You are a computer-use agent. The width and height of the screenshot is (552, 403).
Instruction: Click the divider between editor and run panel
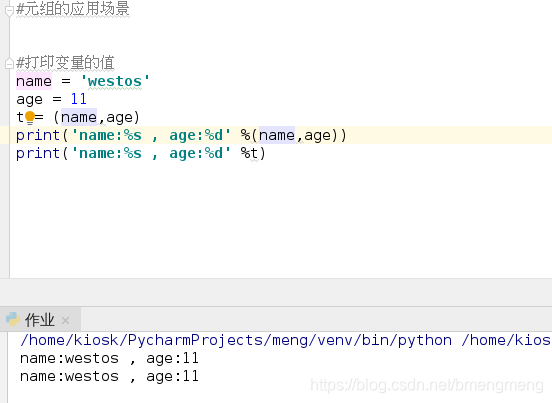tap(276, 292)
